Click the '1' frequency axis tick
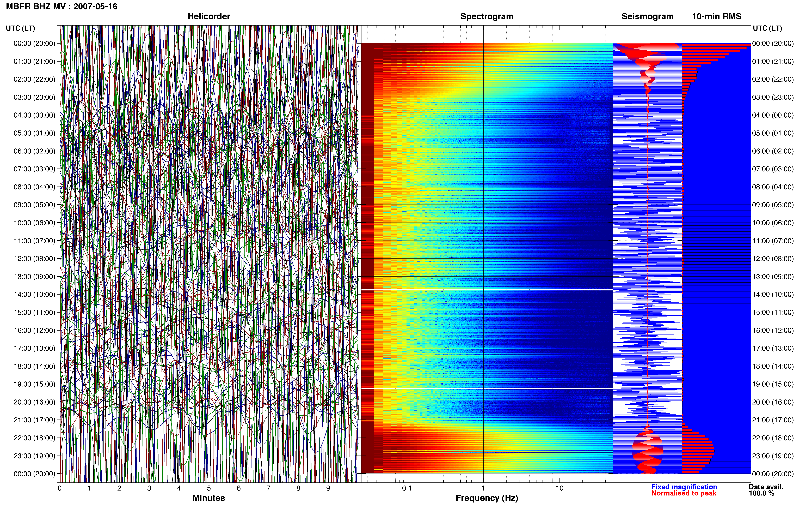Image resolution: width=812 pixels, height=508 pixels. pyautogui.click(x=483, y=488)
